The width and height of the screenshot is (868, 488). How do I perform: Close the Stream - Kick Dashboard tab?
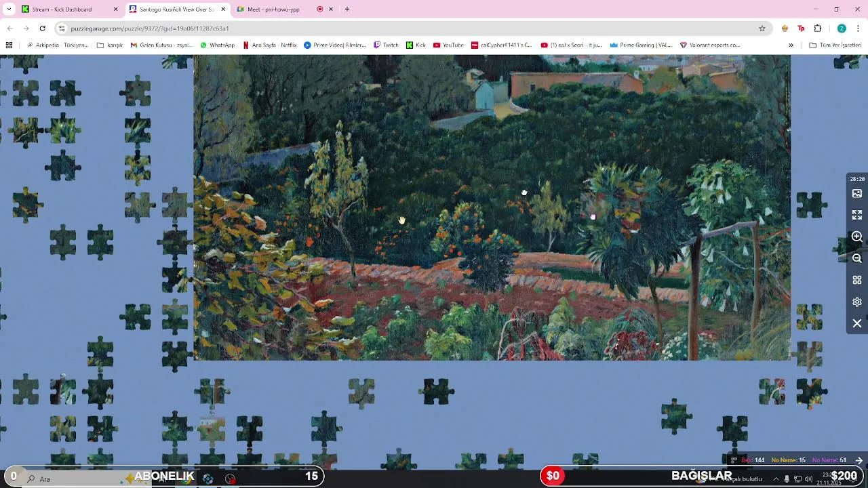(x=115, y=9)
